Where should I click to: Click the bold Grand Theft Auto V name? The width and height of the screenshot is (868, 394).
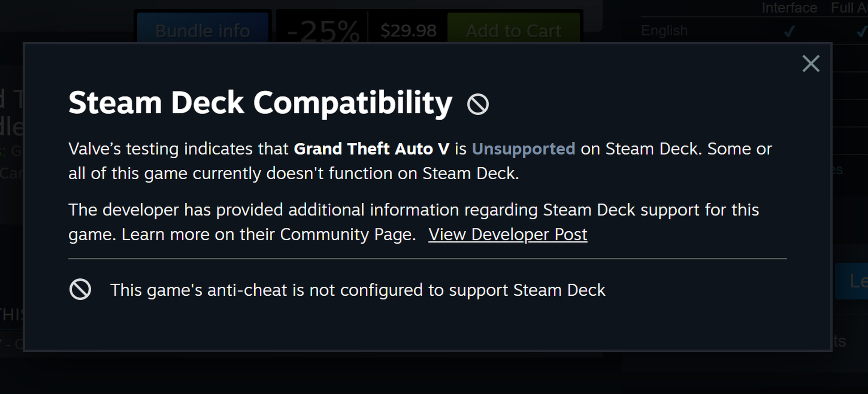[x=371, y=149]
